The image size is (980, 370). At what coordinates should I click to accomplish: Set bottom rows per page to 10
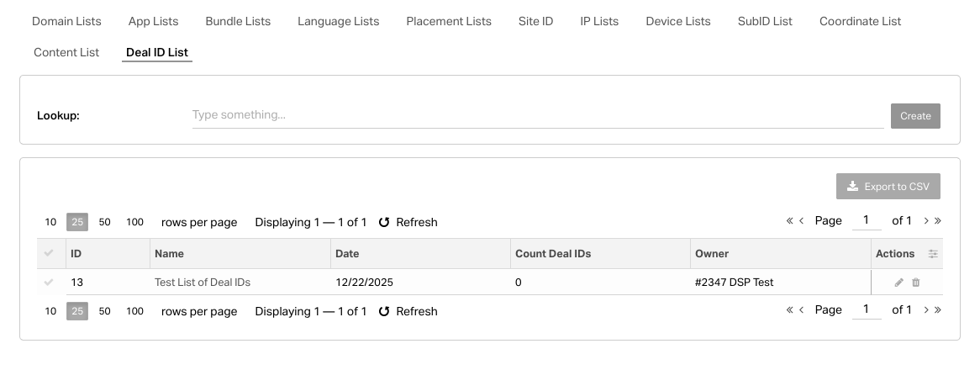(50, 311)
